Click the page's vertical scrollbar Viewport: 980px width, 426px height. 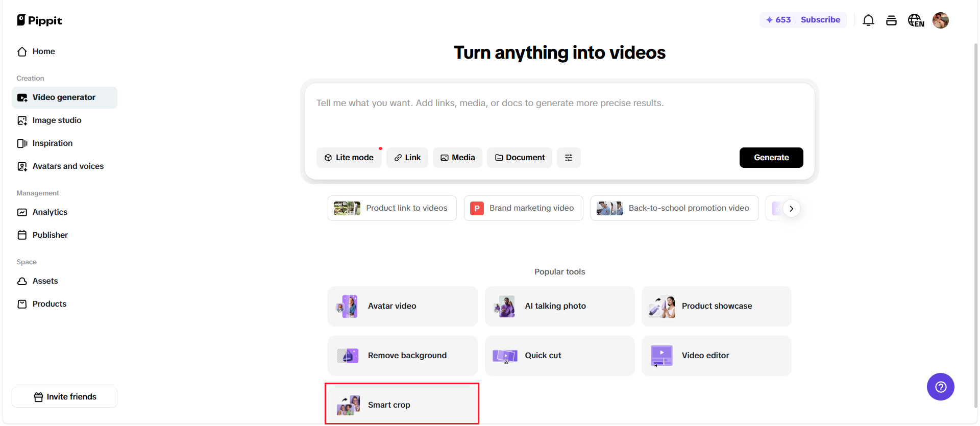[x=975, y=224]
